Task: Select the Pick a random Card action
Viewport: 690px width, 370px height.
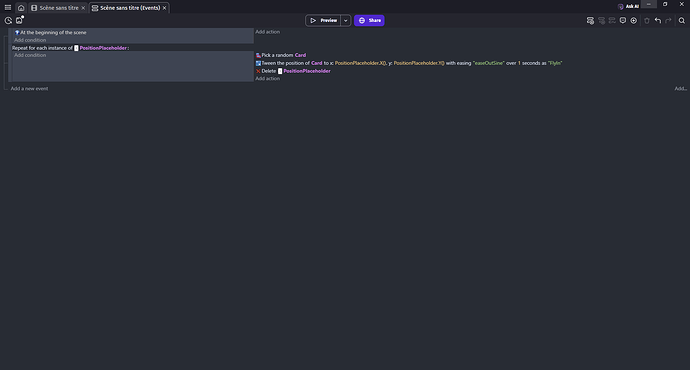Action: pyautogui.click(x=281, y=55)
